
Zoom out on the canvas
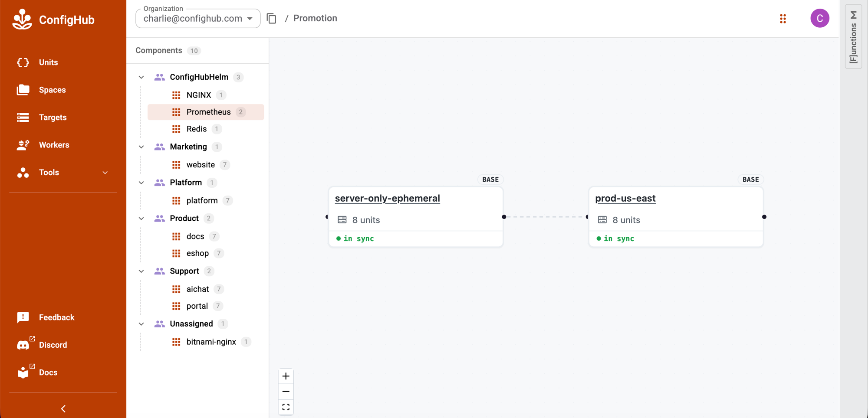[286, 392]
